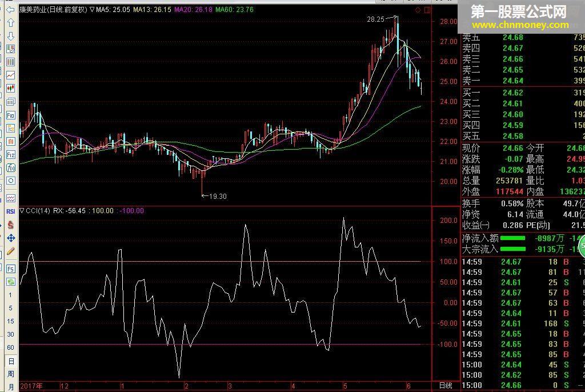Open the stacked windows news icon
Screen dimensions: 585x392
10,102
